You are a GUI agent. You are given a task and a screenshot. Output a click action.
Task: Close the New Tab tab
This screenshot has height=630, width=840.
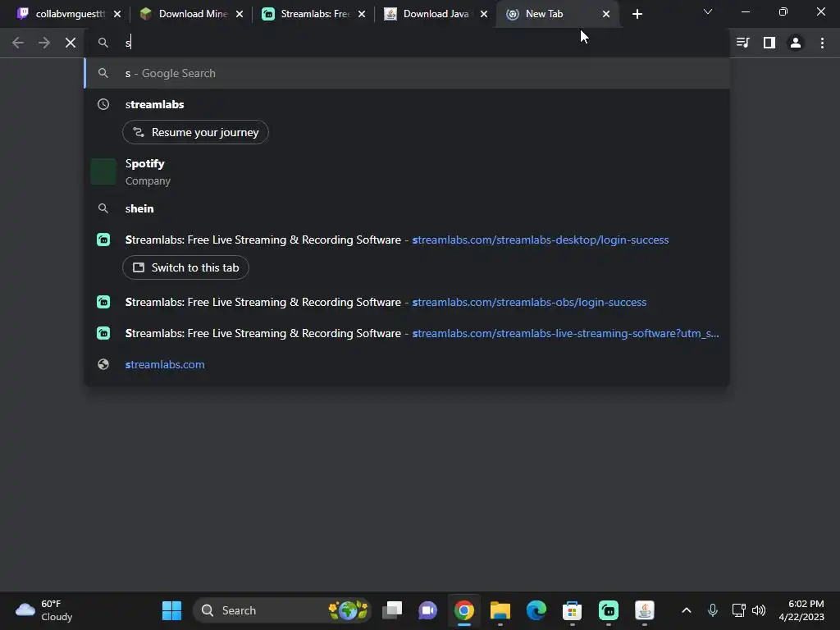pos(606,14)
